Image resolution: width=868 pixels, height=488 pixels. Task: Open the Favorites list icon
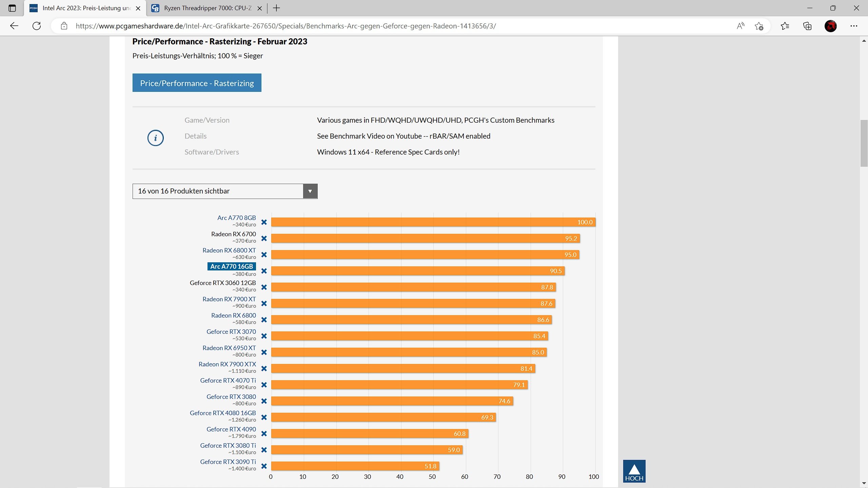(x=785, y=26)
